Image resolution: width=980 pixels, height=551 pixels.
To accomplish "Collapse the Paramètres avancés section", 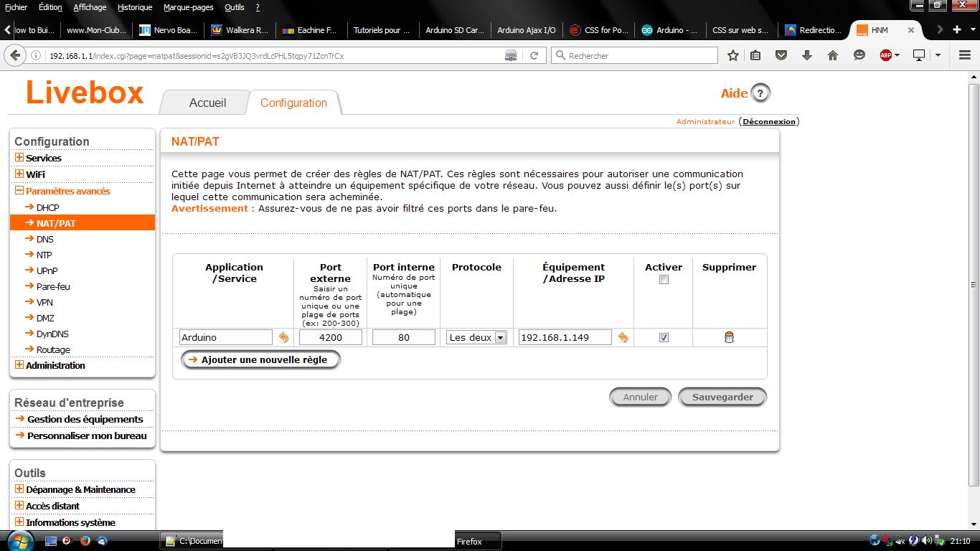I will [x=19, y=191].
